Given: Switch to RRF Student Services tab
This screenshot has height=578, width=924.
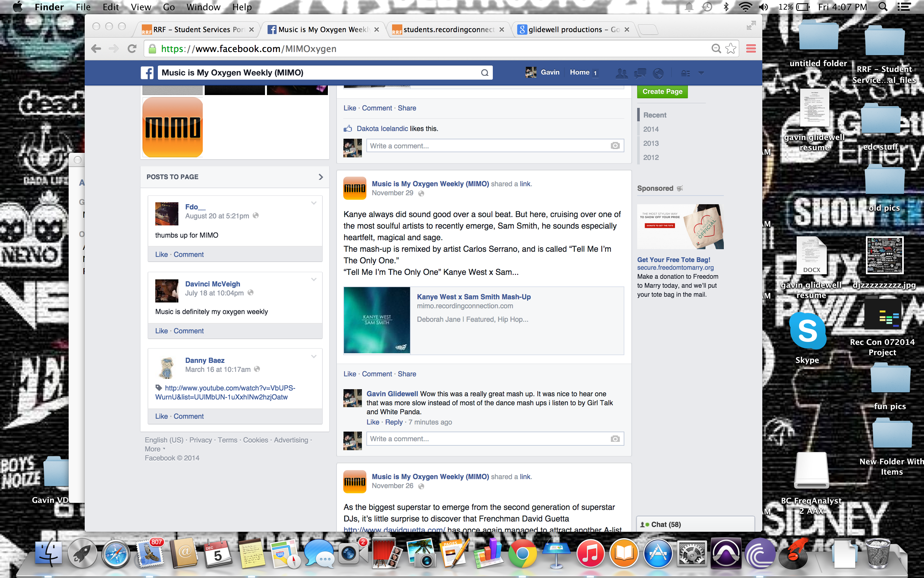Looking at the screenshot, I should point(198,30).
